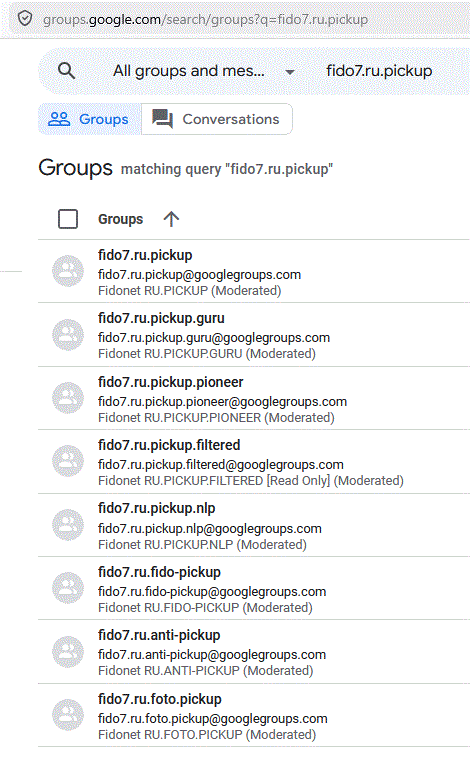The width and height of the screenshot is (470, 782).
Task: Click the fido7.ru.pickup.nlp group avatar icon
Action: [x=68, y=525]
